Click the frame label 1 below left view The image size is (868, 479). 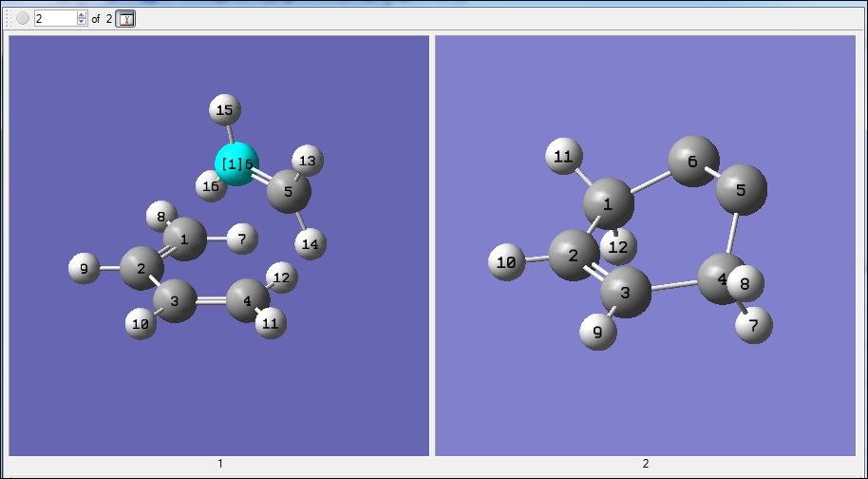click(x=219, y=464)
